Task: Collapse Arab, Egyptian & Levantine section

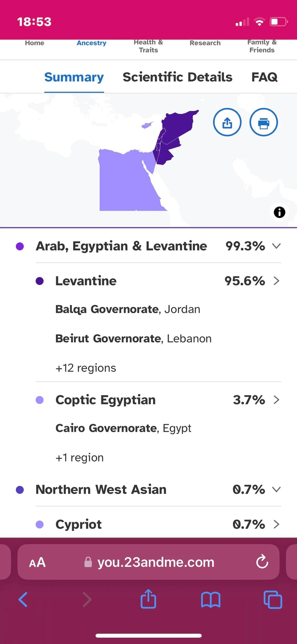Action: (276, 246)
